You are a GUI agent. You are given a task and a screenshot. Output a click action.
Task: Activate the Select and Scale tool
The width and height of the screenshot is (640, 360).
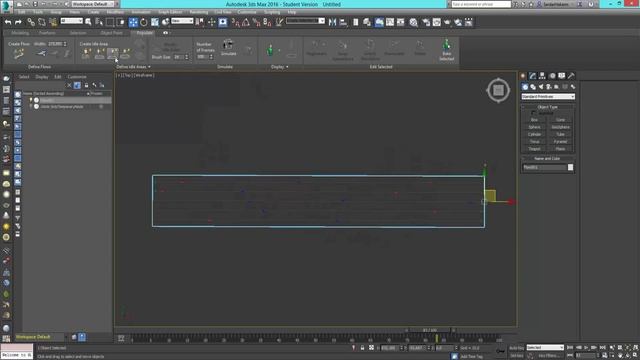[x=155, y=22]
